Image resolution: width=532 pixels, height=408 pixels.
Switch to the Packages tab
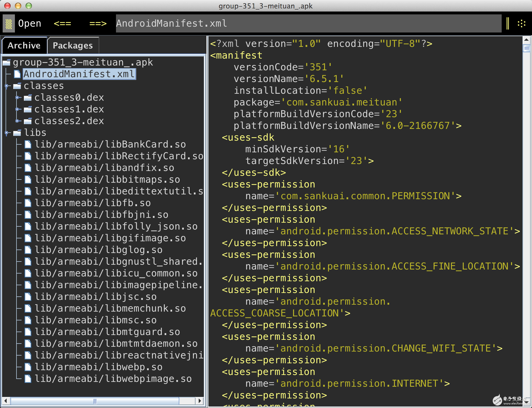73,46
